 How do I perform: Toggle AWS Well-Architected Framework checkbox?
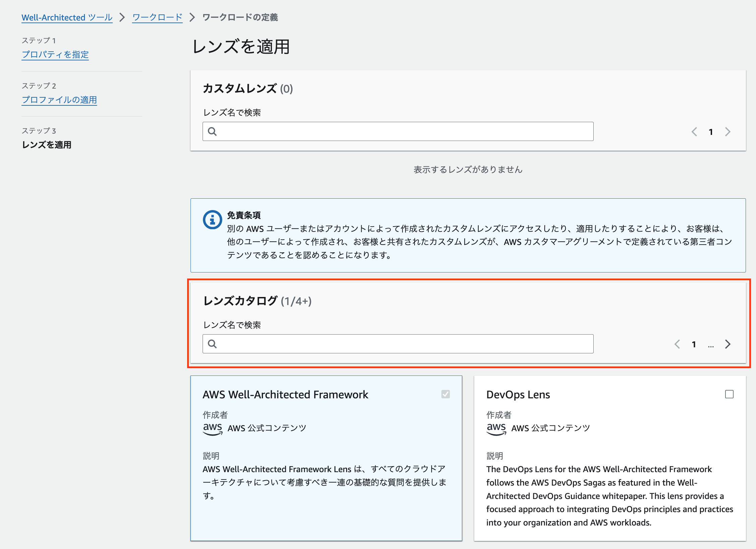(445, 394)
